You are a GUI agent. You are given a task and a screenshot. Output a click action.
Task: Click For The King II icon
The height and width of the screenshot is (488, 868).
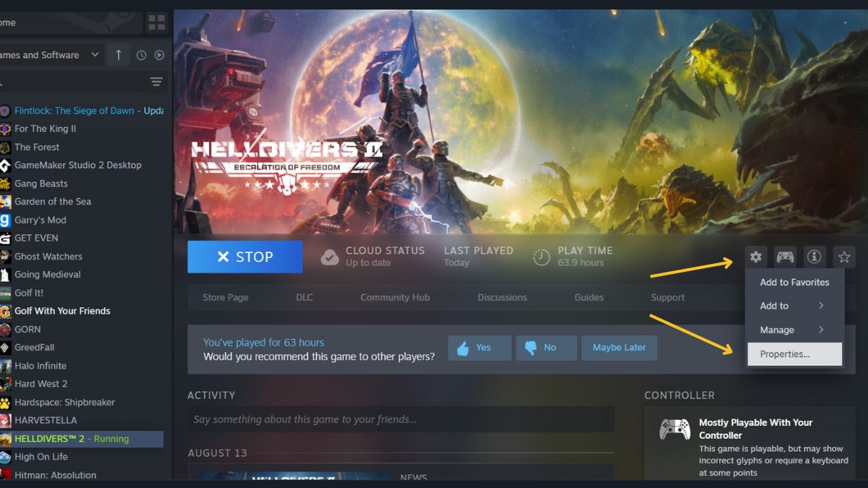[5, 129]
